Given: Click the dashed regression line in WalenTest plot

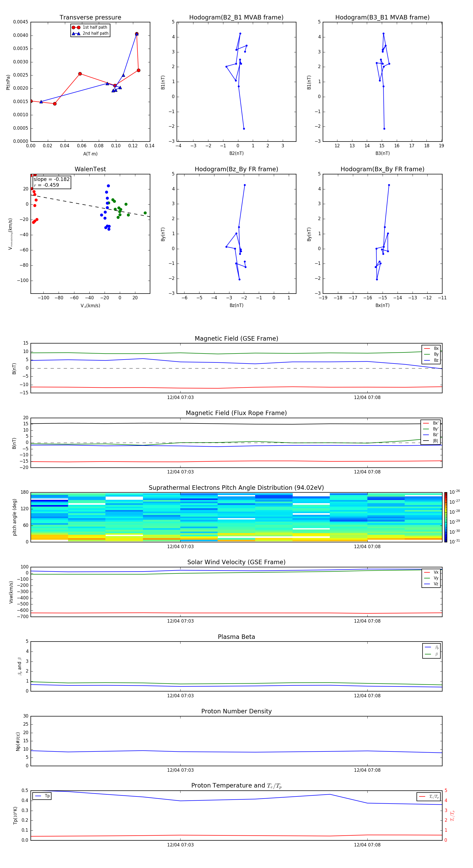Looking at the screenshot, I should coord(90,205).
